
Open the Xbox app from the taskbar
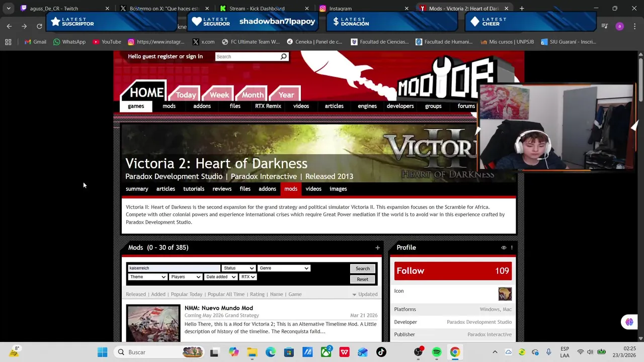326,352
